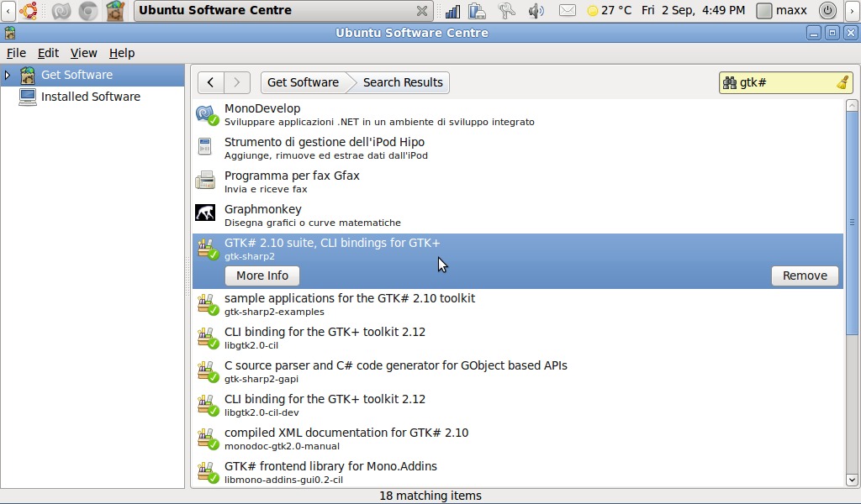Click the MonoDevelop app icon
Image resolution: width=861 pixels, height=504 pixels.
207,114
